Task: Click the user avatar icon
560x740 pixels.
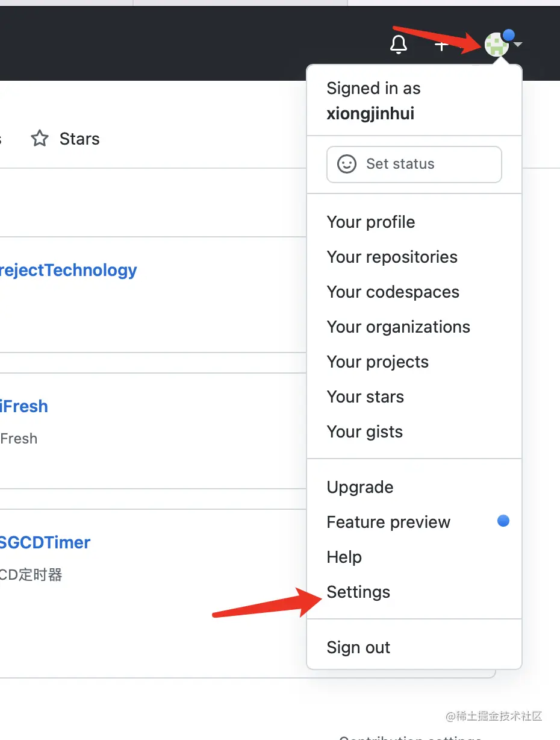Action: [496, 44]
